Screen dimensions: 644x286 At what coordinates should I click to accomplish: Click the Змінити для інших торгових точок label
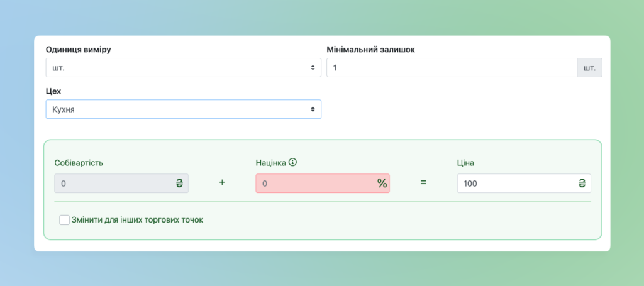pos(137,220)
